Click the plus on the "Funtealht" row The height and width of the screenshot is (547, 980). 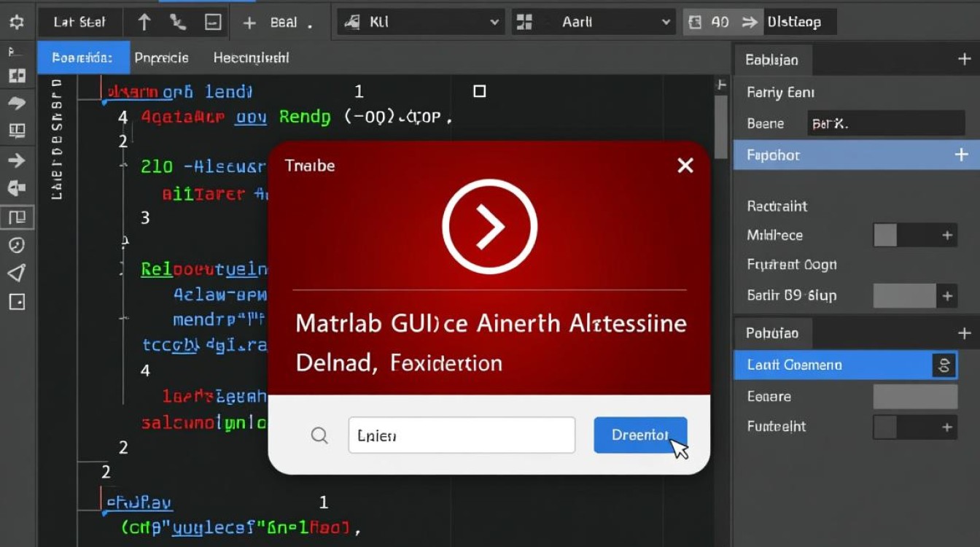947,427
